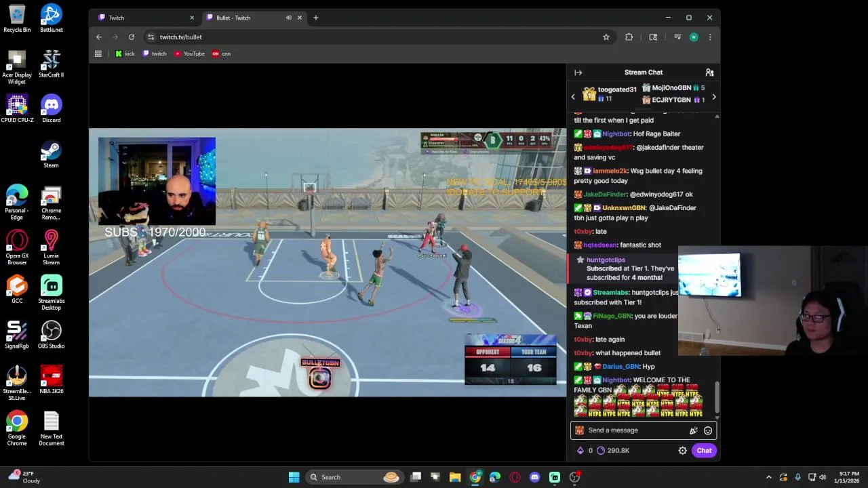The height and width of the screenshot is (488, 868).
Task: Open JakeDaFinder username in chat
Action: coord(606,195)
